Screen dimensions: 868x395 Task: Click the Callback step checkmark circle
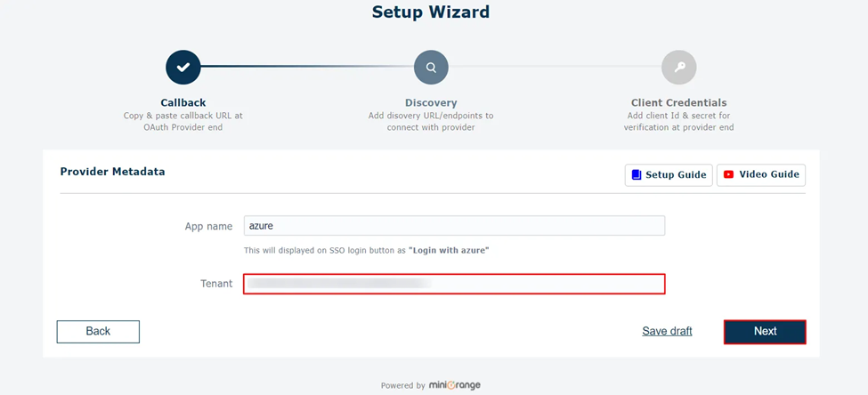[183, 68]
